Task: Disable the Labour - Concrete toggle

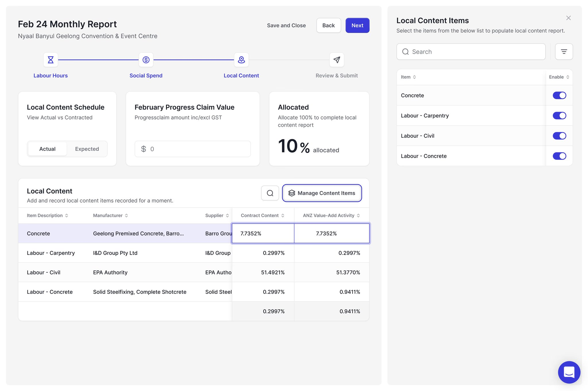Action: 559,156
